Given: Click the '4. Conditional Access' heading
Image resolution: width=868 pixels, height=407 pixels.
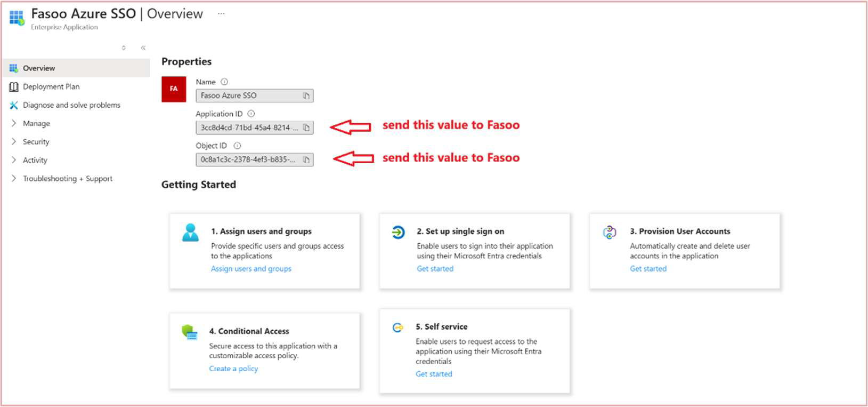Looking at the screenshot, I should pyautogui.click(x=249, y=331).
